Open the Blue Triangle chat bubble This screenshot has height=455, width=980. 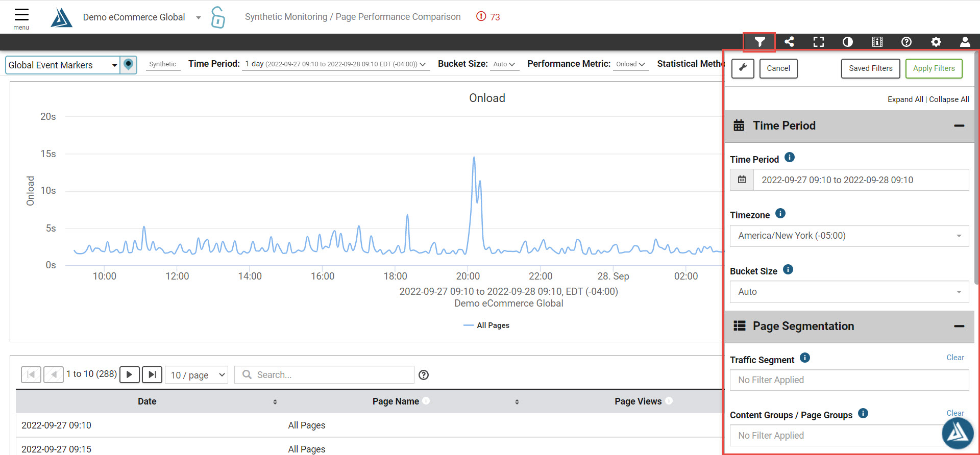[x=958, y=433]
